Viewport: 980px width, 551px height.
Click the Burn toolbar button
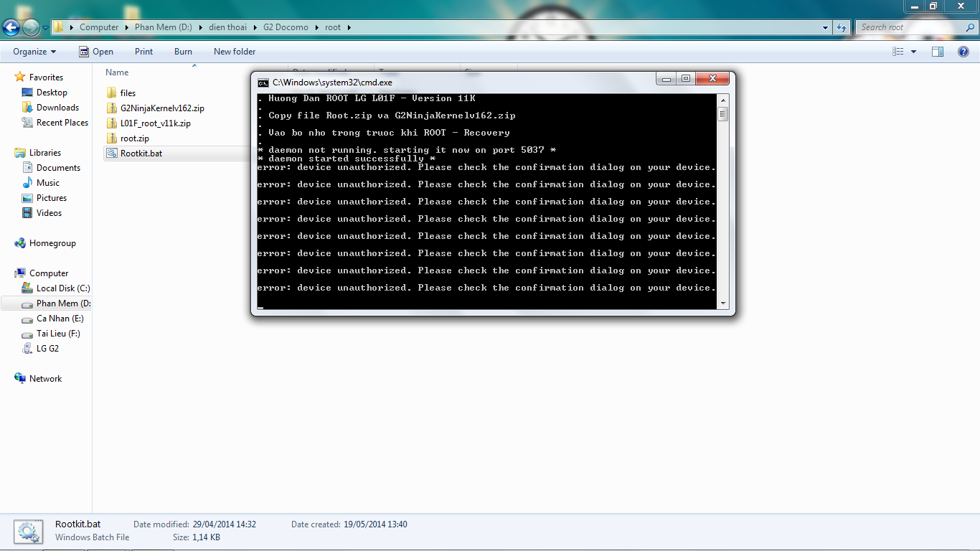coord(183,52)
